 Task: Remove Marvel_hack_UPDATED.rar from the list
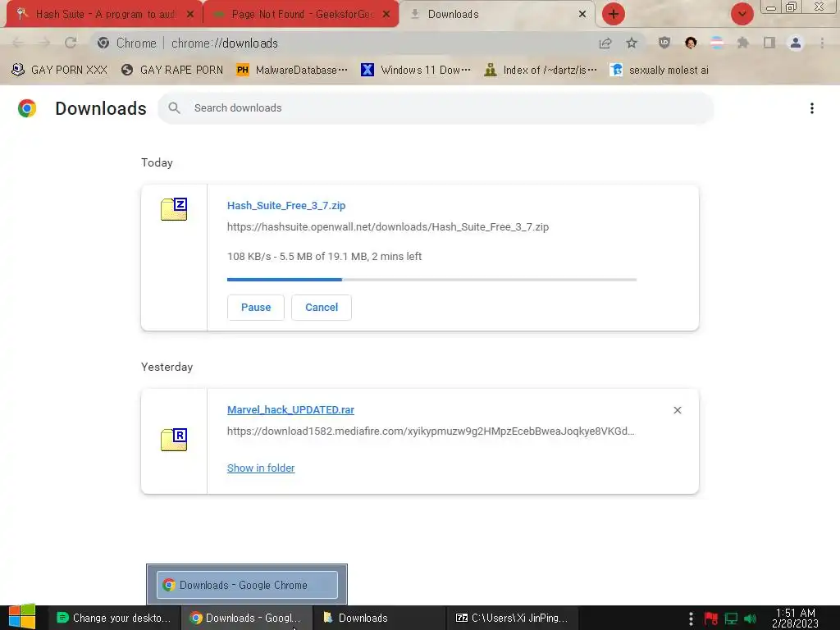[x=677, y=410]
